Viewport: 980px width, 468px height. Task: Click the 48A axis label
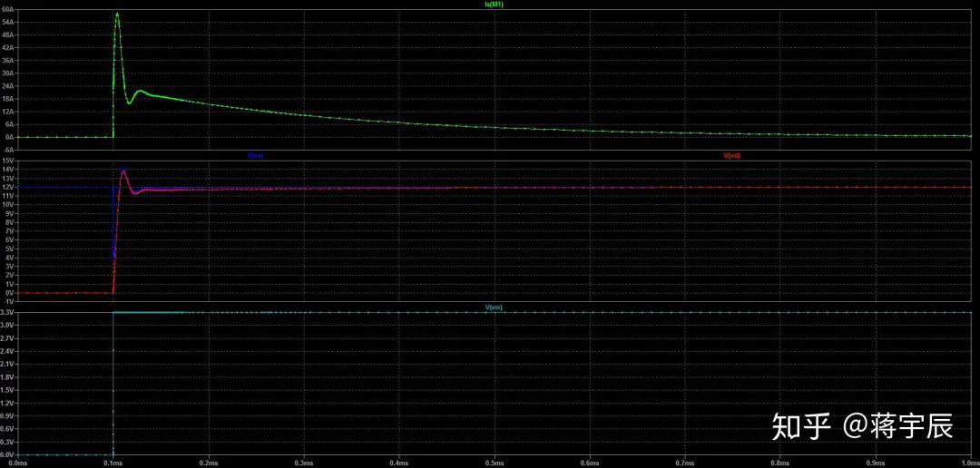10,34
